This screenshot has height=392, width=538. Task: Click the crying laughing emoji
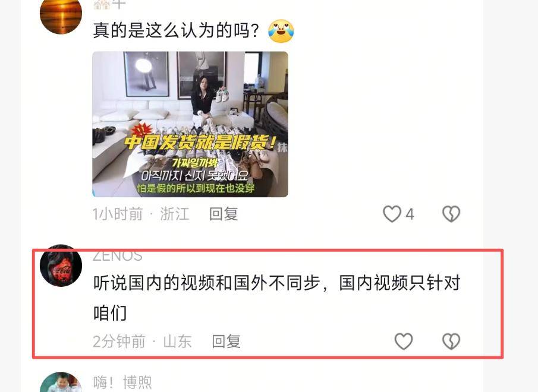tap(281, 31)
